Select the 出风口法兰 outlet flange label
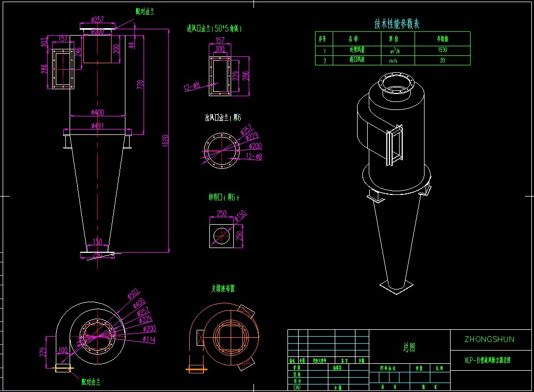Image resolution: width=534 pixels, height=392 pixels. 223,117
